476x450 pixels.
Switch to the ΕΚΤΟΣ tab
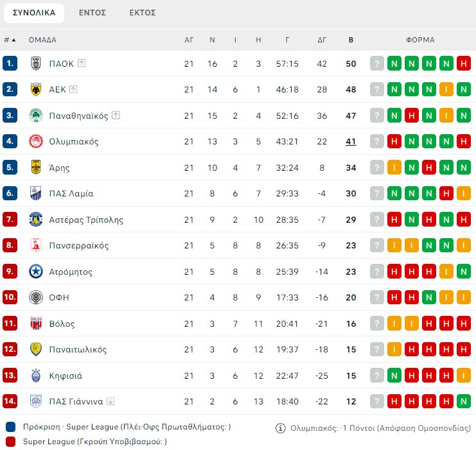pos(142,13)
